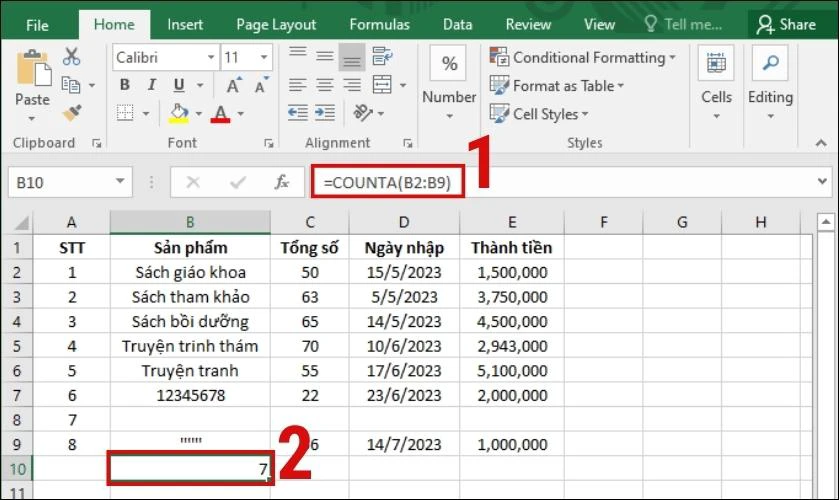Switch to the Data tab

[x=458, y=25]
